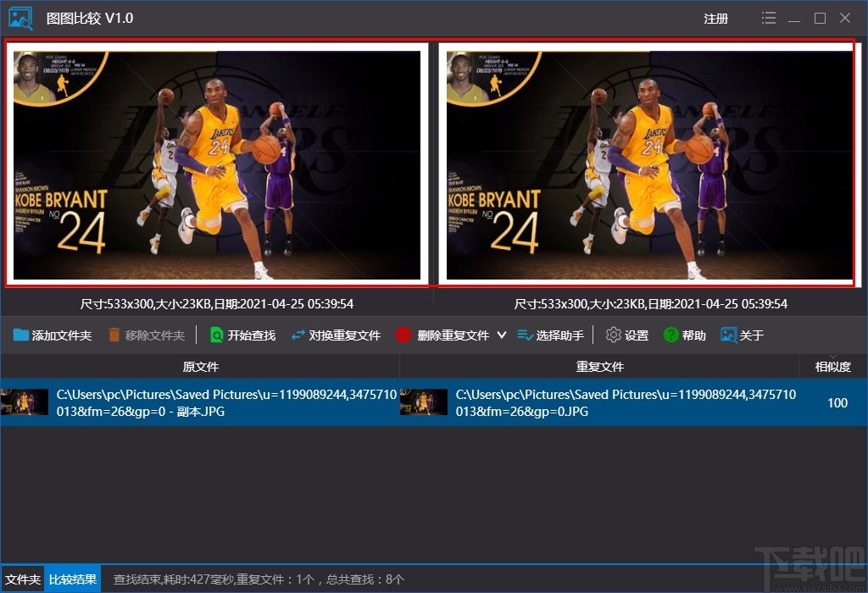Maximize the 图图比较 window
Image resolution: width=868 pixels, height=593 pixels.
pyautogui.click(x=820, y=19)
